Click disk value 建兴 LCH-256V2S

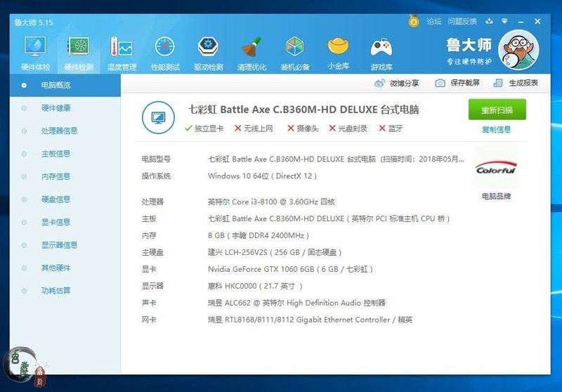(275, 252)
